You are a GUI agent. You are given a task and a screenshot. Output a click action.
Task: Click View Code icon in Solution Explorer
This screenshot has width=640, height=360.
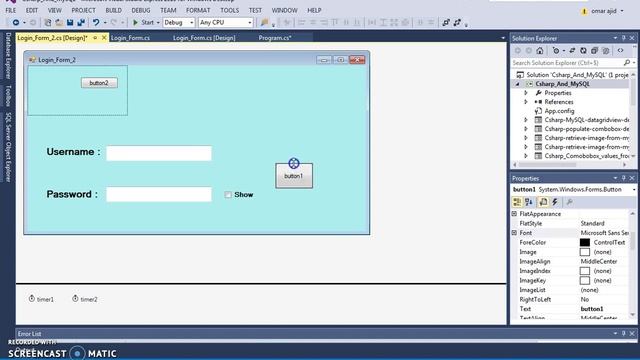tap(620, 51)
